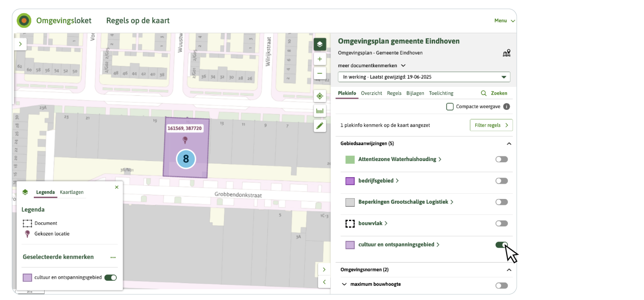644x300 pixels.
Task: Click the purple bedrijfsgebied color swatch
Action: pos(350,181)
